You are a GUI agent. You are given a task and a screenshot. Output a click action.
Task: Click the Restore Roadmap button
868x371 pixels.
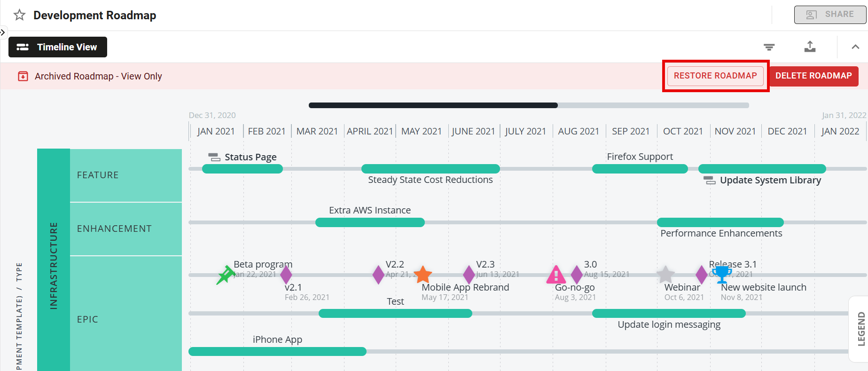pyautogui.click(x=715, y=76)
